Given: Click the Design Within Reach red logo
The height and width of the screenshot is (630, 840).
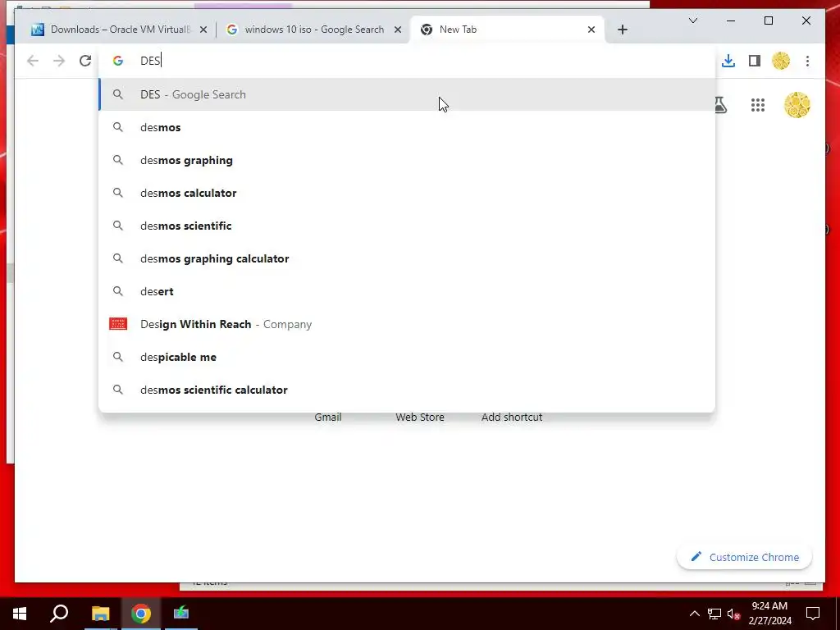Looking at the screenshot, I should pos(118,323).
